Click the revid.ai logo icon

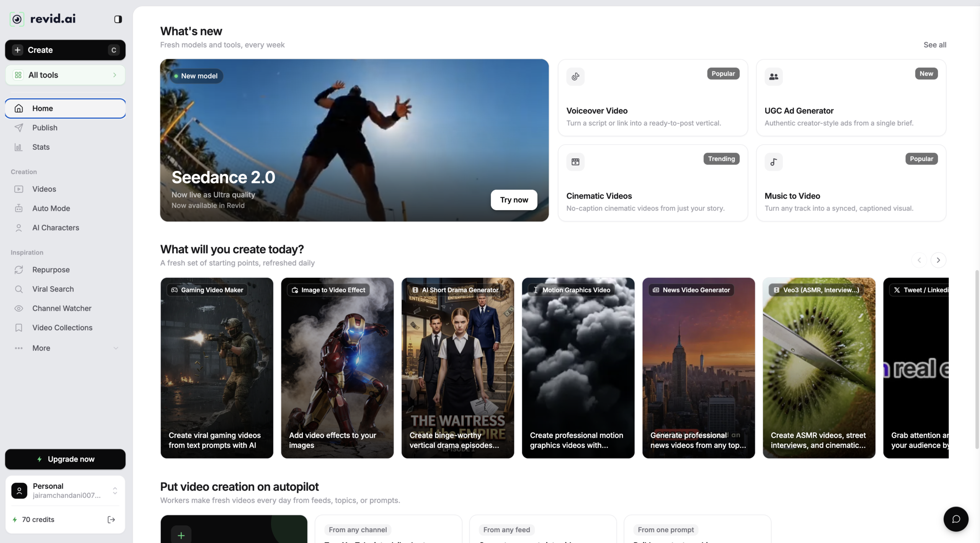[17, 19]
